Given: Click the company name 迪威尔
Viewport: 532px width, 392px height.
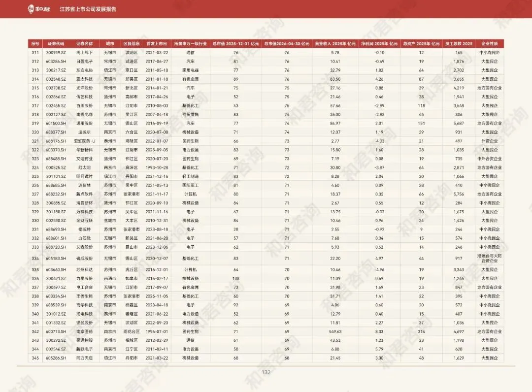Looking at the screenshot, I should [85, 132].
